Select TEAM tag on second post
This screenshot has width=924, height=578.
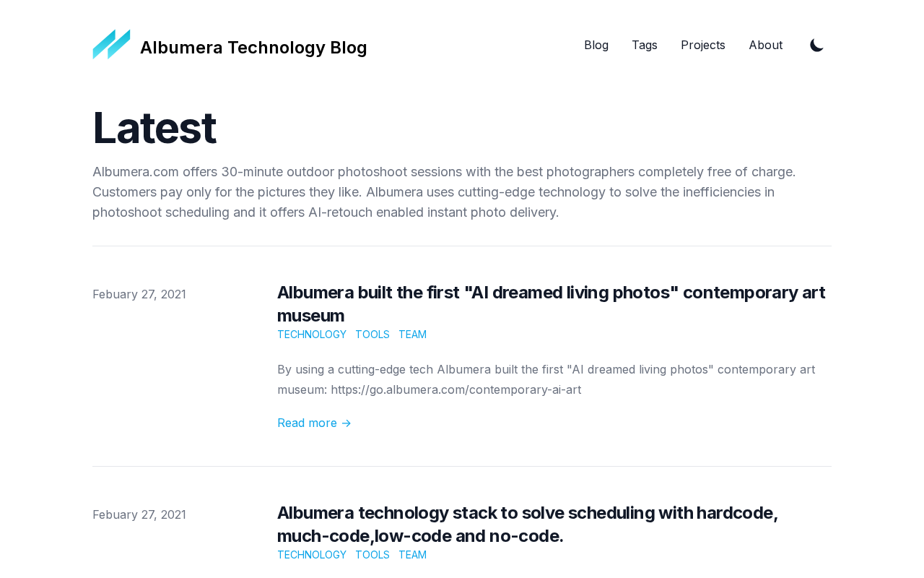pyautogui.click(x=412, y=555)
